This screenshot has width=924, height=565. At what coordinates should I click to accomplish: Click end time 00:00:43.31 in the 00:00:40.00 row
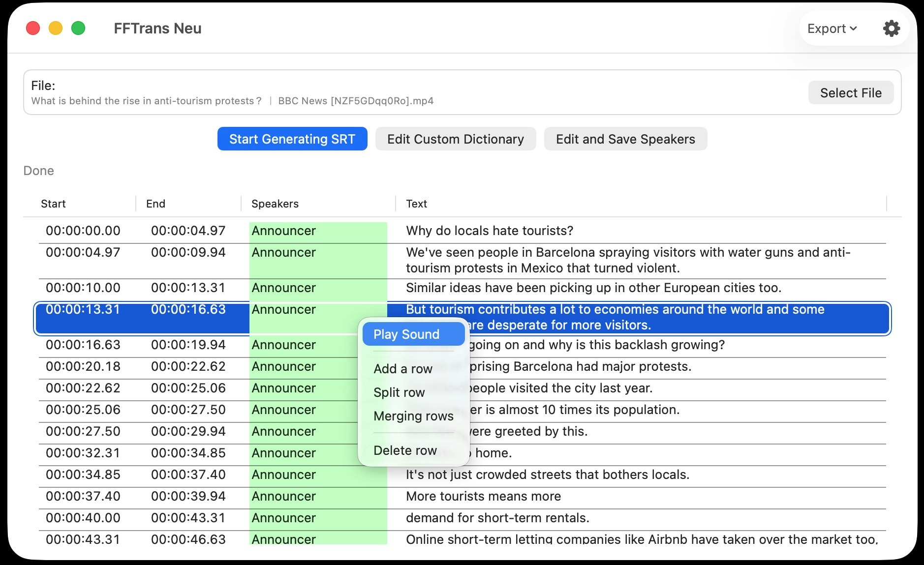pyautogui.click(x=188, y=518)
